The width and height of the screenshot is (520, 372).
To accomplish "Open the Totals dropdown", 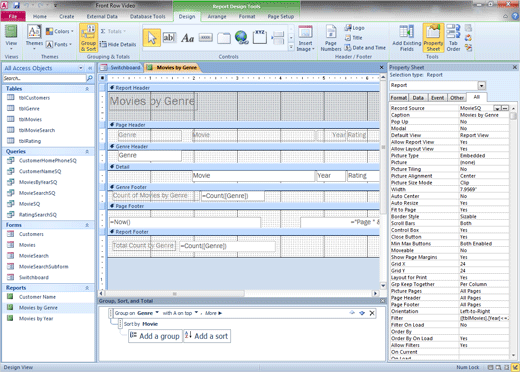I will click(x=113, y=31).
